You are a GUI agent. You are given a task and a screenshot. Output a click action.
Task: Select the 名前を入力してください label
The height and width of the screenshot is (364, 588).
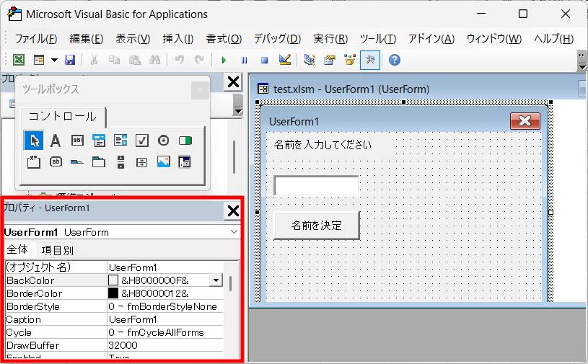pyautogui.click(x=322, y=145)
